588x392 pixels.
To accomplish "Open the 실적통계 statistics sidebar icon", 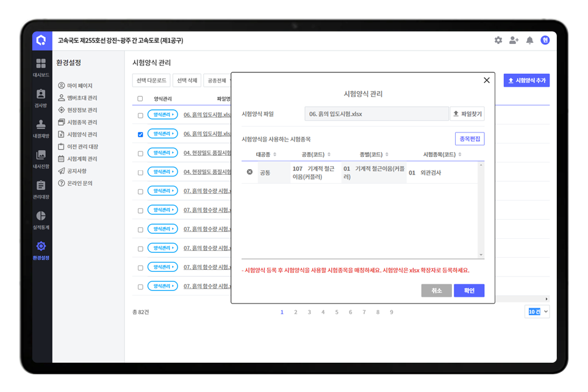I will (41, 219).
